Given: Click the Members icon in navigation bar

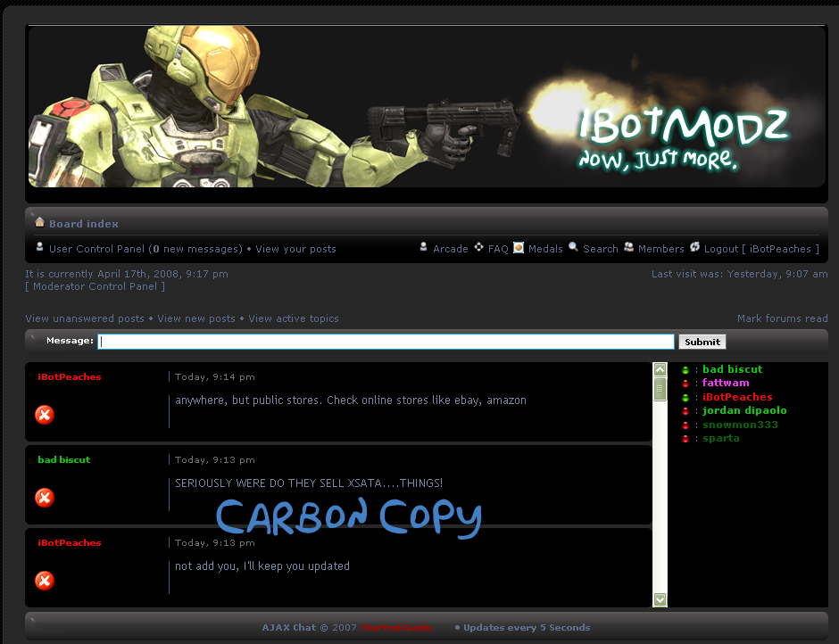Looking at the screenshot, I should tap(628, 247).
